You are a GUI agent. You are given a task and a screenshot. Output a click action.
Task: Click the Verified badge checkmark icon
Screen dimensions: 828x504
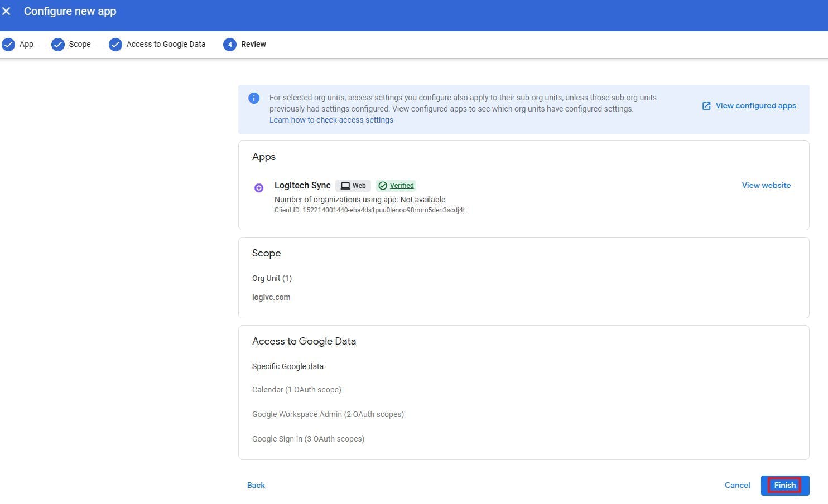[x=383, y=186]
